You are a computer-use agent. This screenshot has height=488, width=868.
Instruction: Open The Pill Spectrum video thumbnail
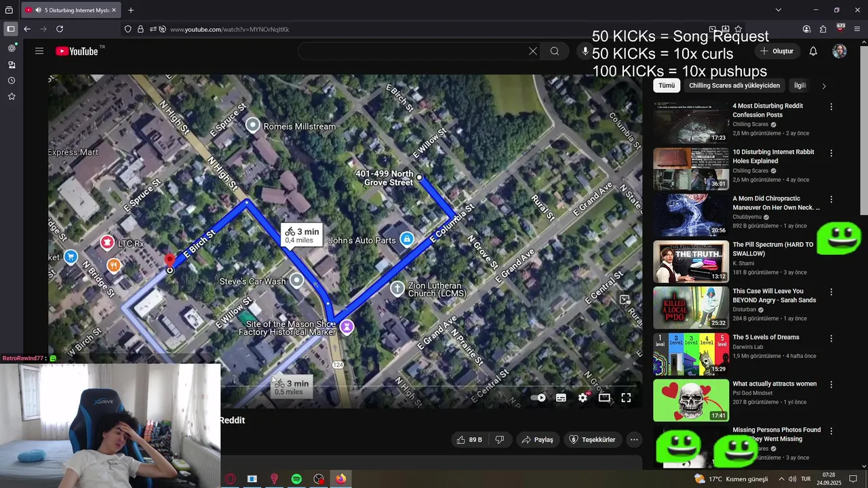[x=691, y=262]
